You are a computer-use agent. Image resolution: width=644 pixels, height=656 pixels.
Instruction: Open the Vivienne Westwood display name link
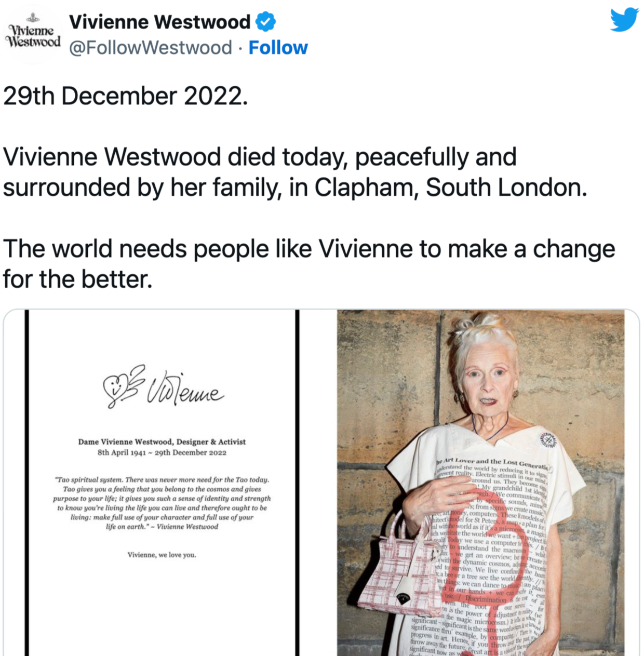click(159, 22)
